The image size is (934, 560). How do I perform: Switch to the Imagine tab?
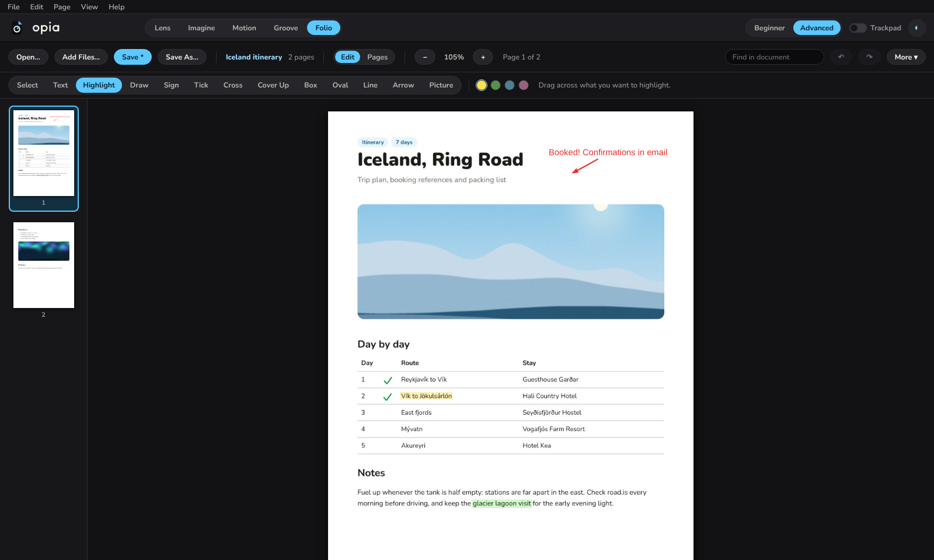coord(201,28)
